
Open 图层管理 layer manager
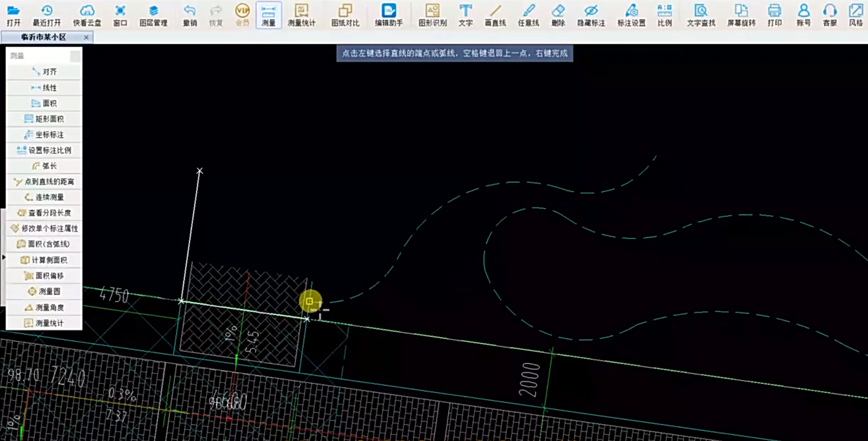[x=153, y=15]
